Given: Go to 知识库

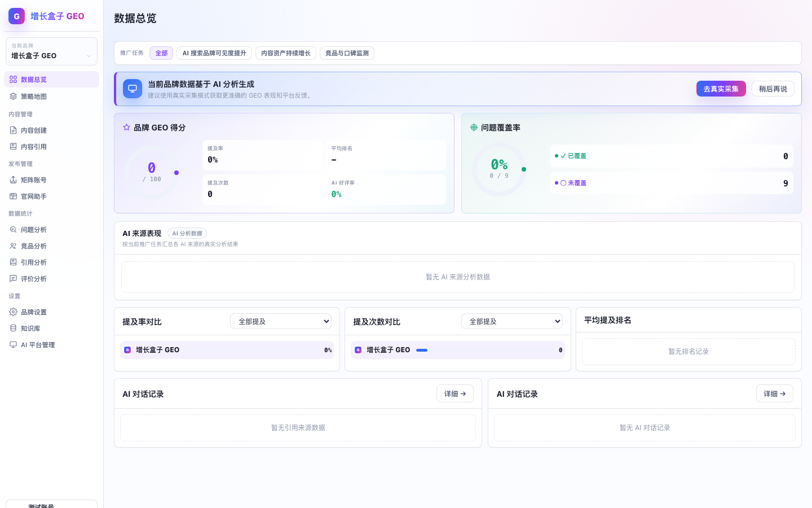Looking at the screenshot, I should point(51,329).
